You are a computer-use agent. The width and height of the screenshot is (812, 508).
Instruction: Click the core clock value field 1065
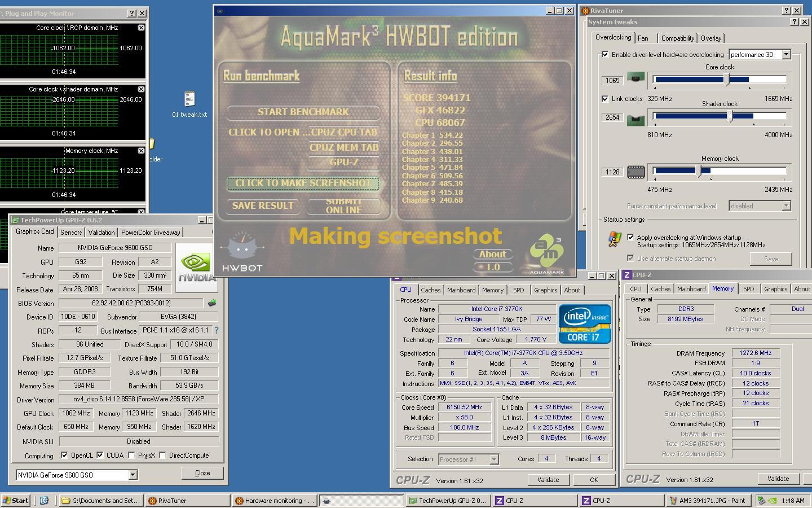612,80
